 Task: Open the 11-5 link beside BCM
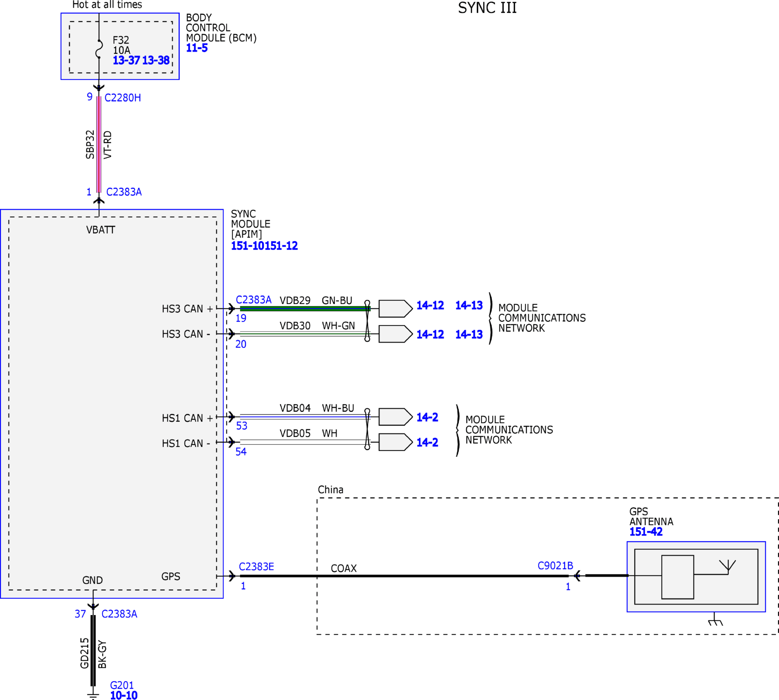pyautogui.click(x=197, y=48)
